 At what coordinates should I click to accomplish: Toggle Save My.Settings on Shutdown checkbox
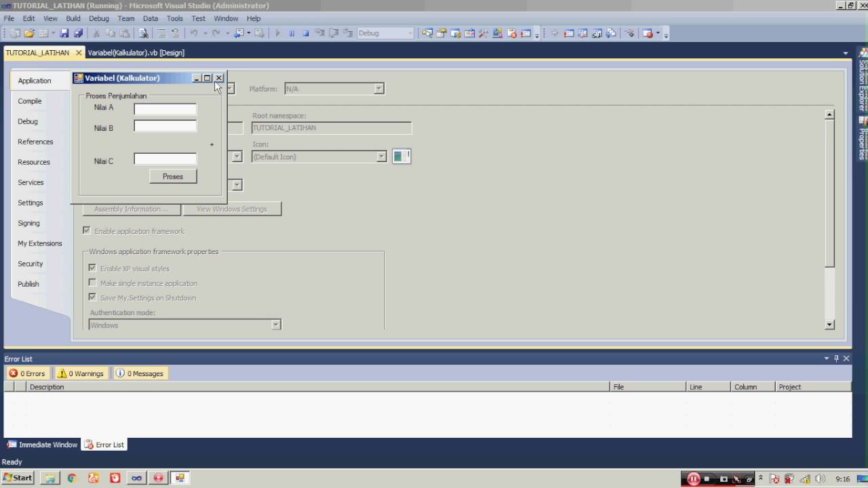(92, 297)
